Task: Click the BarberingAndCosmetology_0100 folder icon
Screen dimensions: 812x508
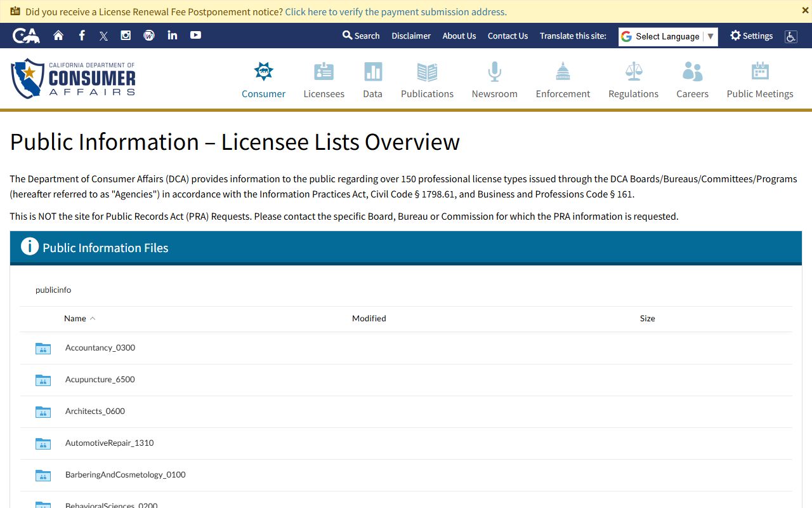Action: pyautogui.click(x=43, y=475)
